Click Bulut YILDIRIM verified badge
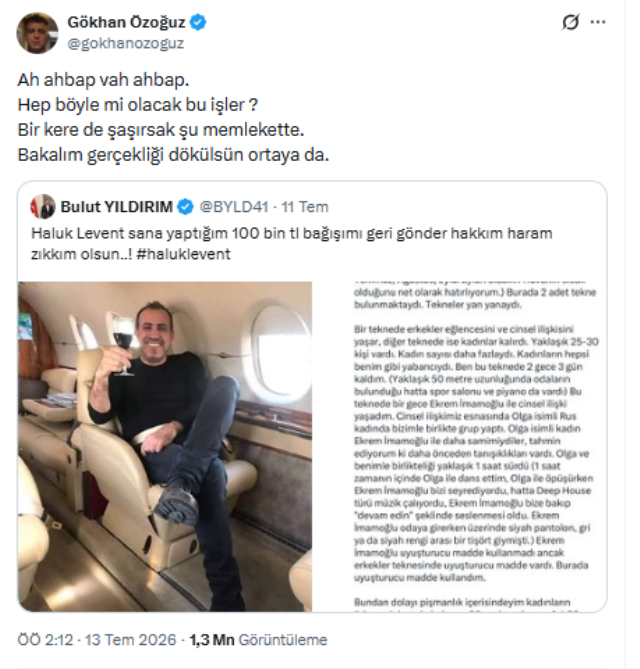Screen dimensions: 640x669 pos(185,207)
